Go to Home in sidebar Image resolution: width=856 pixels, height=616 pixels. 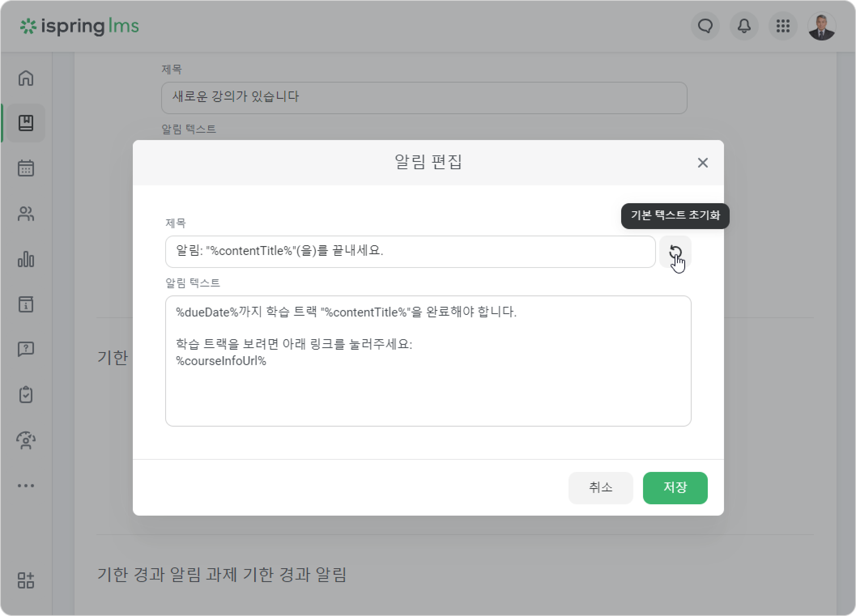26,78
